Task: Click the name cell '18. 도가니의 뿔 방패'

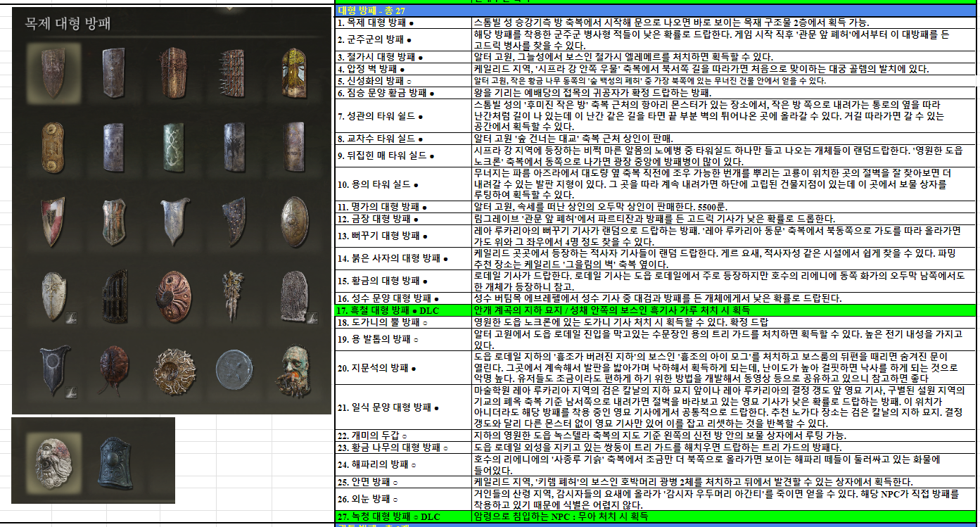Action: click(x=404, y=322)
